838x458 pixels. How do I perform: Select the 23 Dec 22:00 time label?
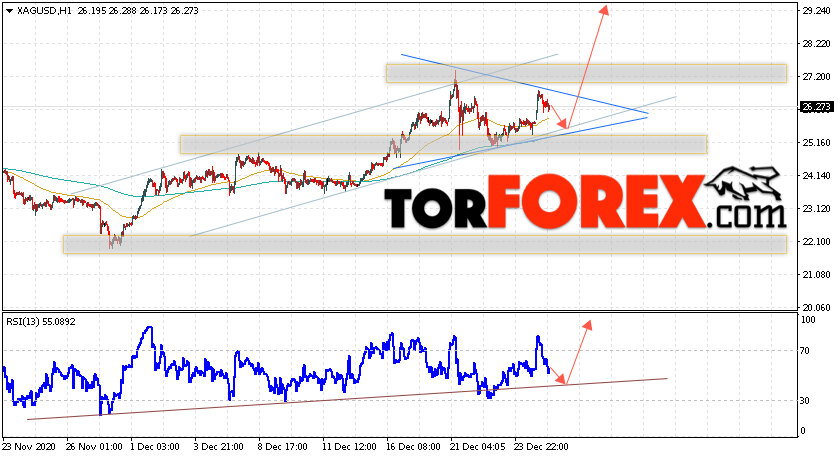[x=541, y=446]
